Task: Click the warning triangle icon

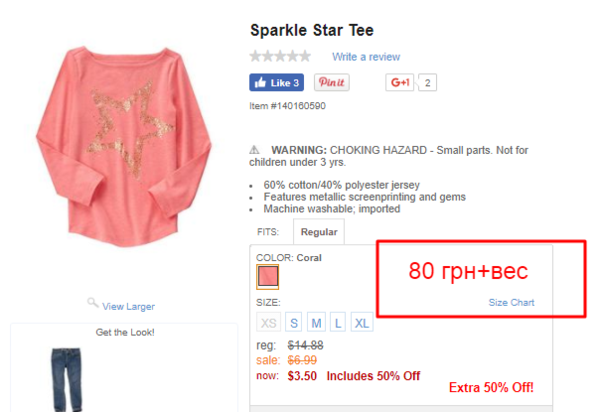Action: pos(254,150)
